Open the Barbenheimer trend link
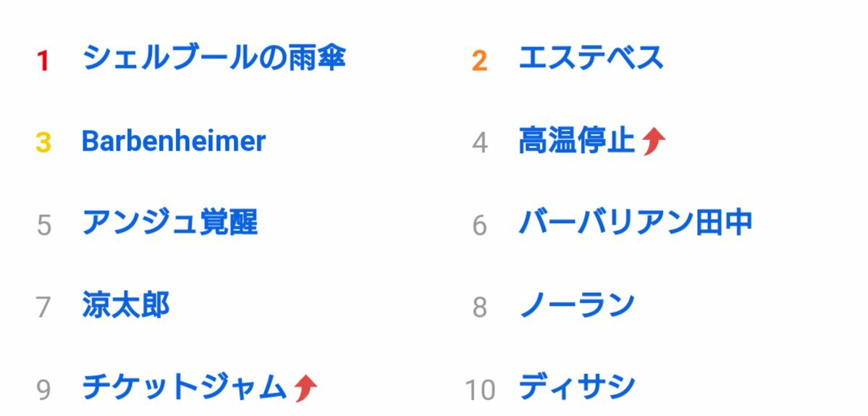 point(174,141)
